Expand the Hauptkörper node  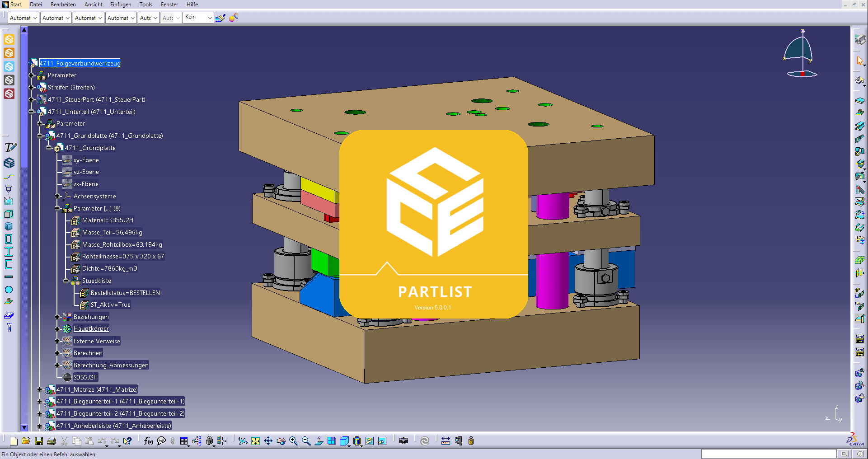coord(57,329)
